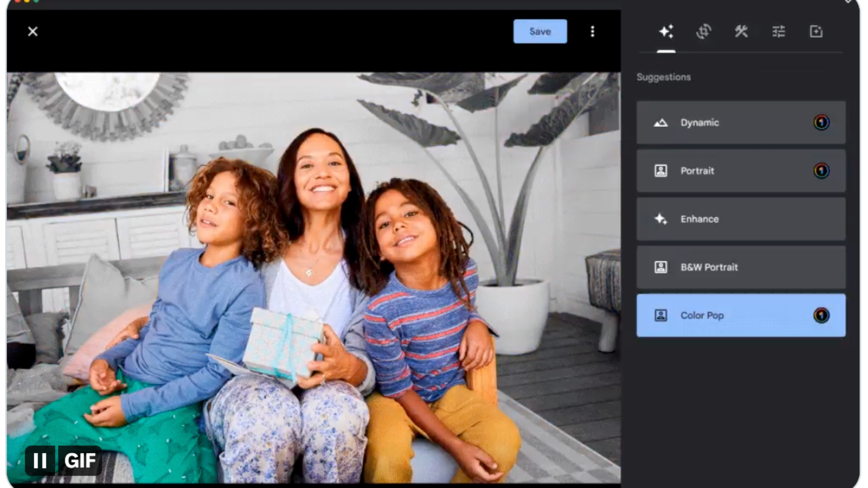Open the Tools tab
The height and width of the screenshot is (488, 868).
tap(741, 31)
